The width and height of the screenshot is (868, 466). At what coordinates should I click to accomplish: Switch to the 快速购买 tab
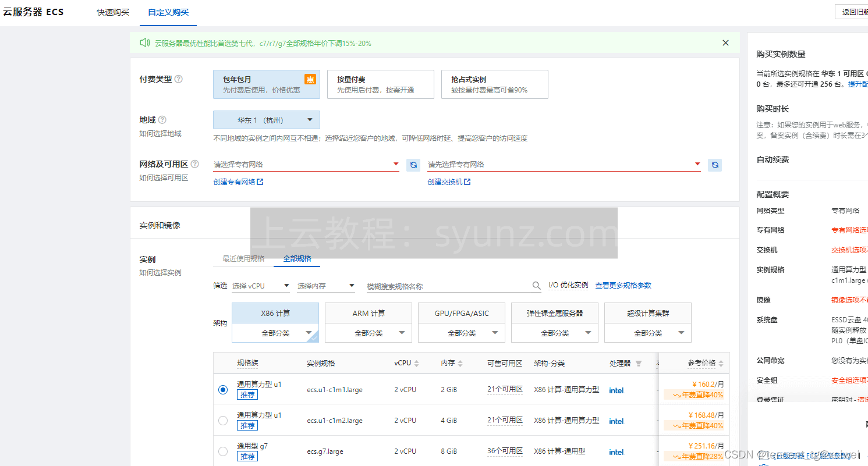[113, 12]
